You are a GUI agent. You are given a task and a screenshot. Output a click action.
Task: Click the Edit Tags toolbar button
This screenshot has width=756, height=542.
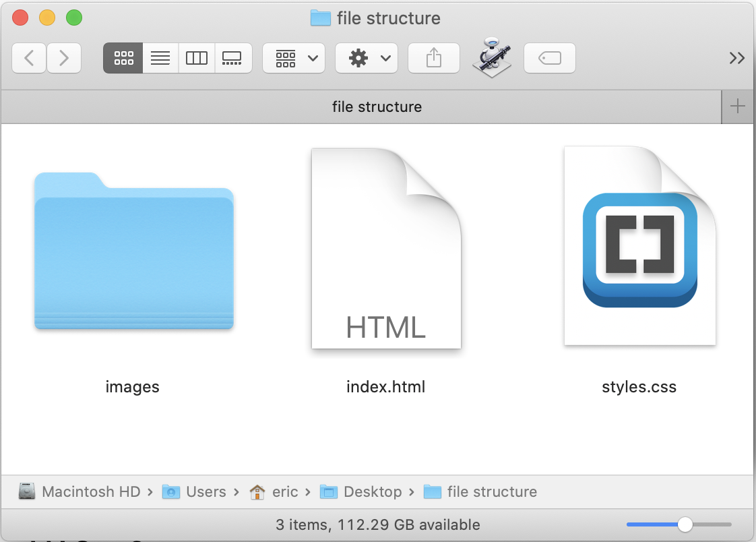coord(550,58)
